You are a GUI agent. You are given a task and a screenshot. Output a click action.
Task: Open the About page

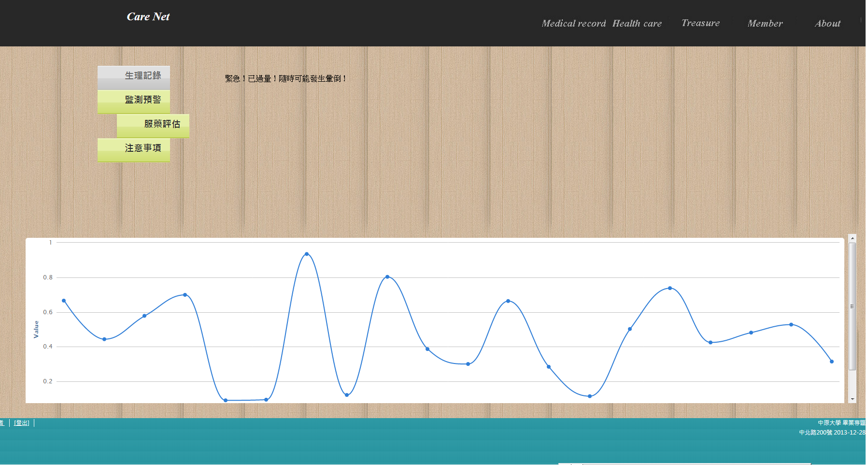[x=827, y=24]
